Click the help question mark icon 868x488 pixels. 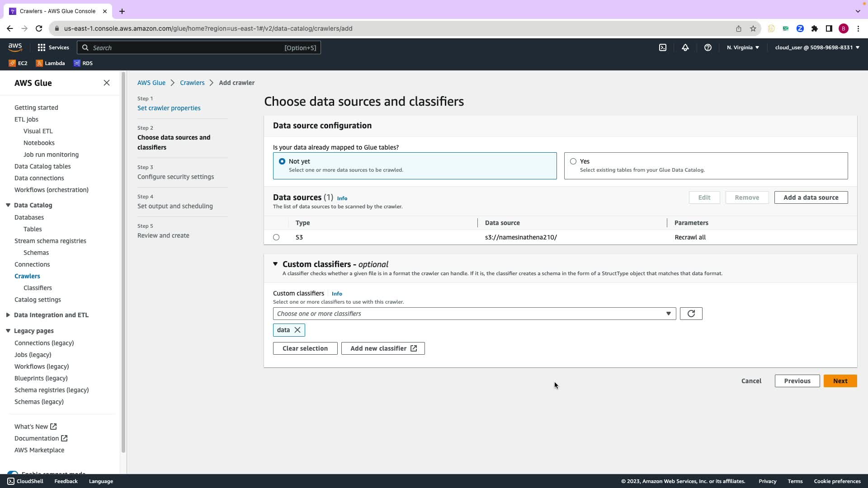click(x=708, y=47)
